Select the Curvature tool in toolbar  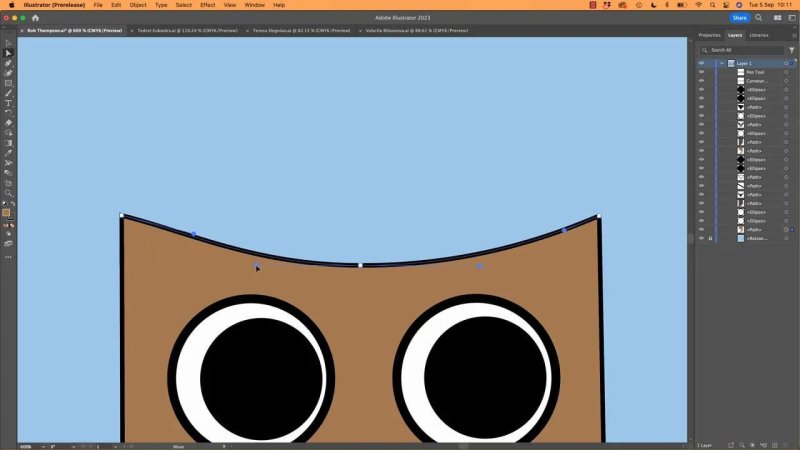8,73
